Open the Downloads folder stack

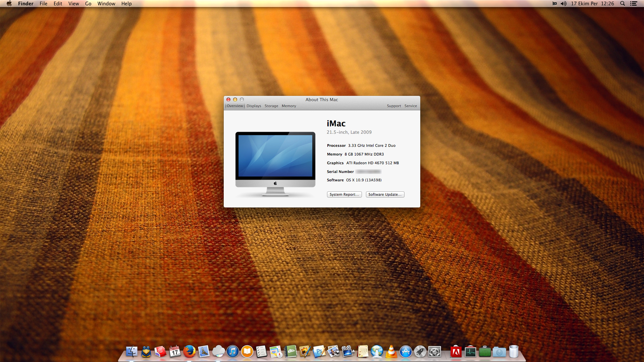click(499, 352)
